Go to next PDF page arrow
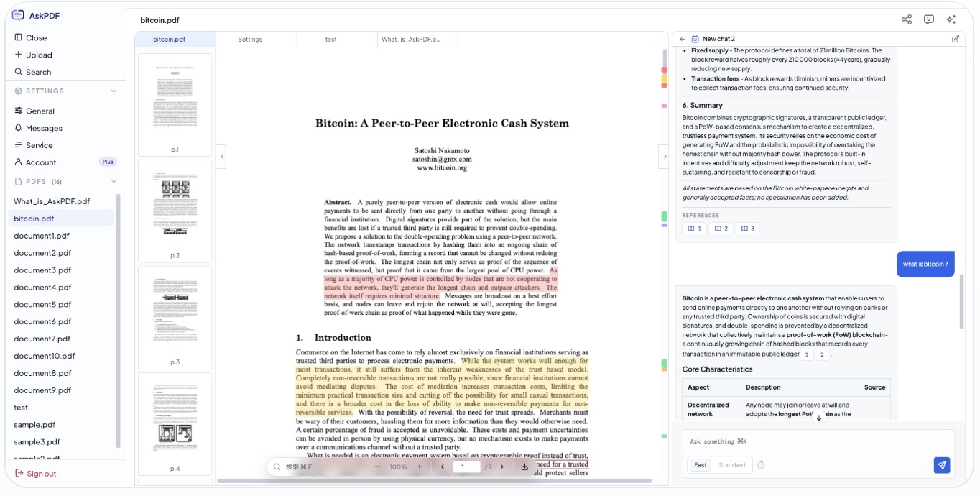The height and width of the screenshot is (496, 980). [501, 467]
